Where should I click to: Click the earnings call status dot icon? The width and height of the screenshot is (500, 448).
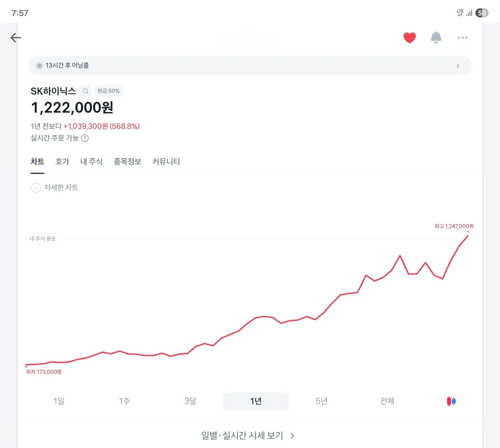[x=39, y=65]
